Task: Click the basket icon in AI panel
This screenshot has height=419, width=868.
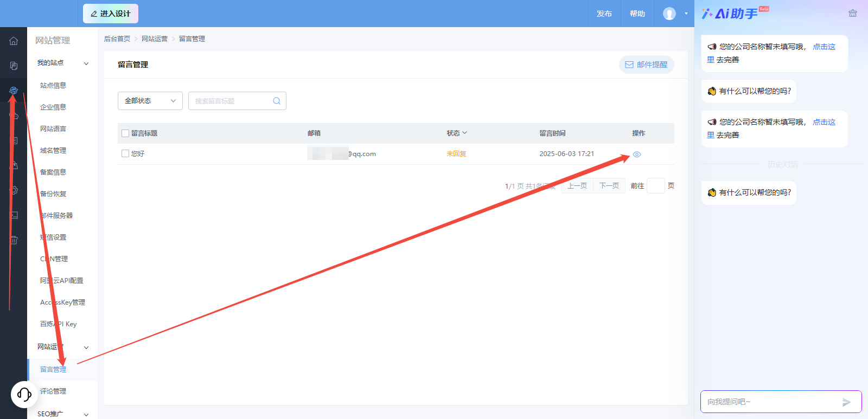Action: coord(853,14)
